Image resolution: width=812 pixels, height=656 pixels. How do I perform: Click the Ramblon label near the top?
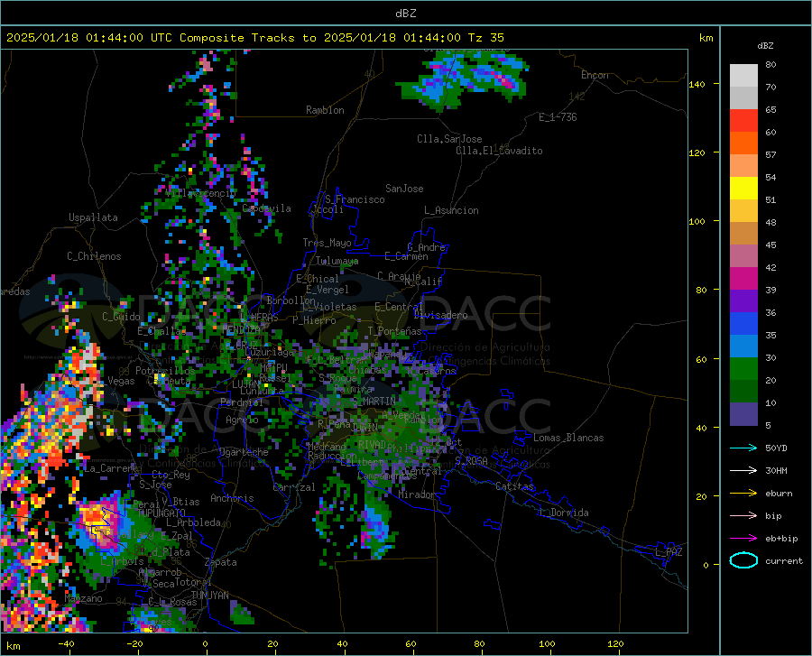click(x=325, y=110)
